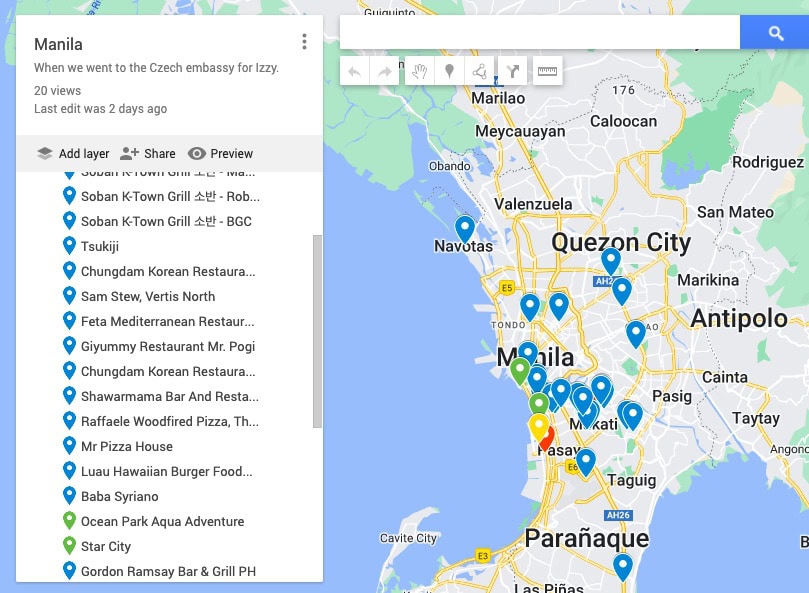The height and width of the screenshot is (593, 809).
Task: Activate the hand pan/select tool
Action: pyautogui.click(x=419, y=71)
